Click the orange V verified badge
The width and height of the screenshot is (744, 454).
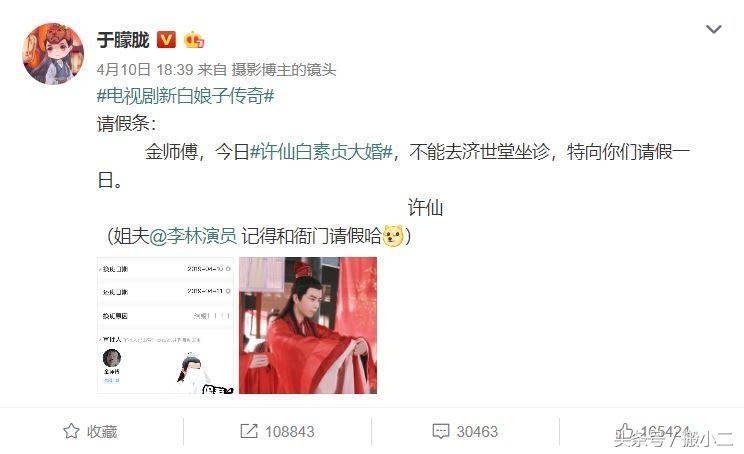click(166, 40)
